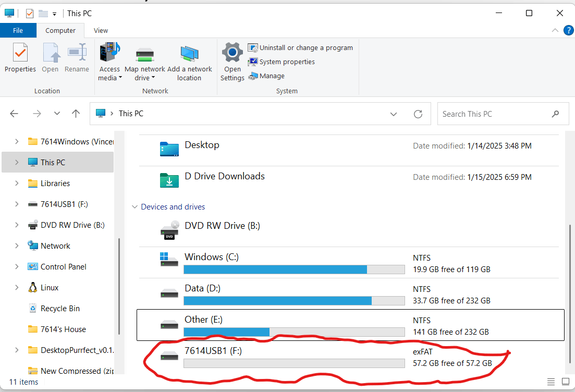Switch to large thumbnails view
The width and height of the screenshot is (575, 392).
[565, 382]
